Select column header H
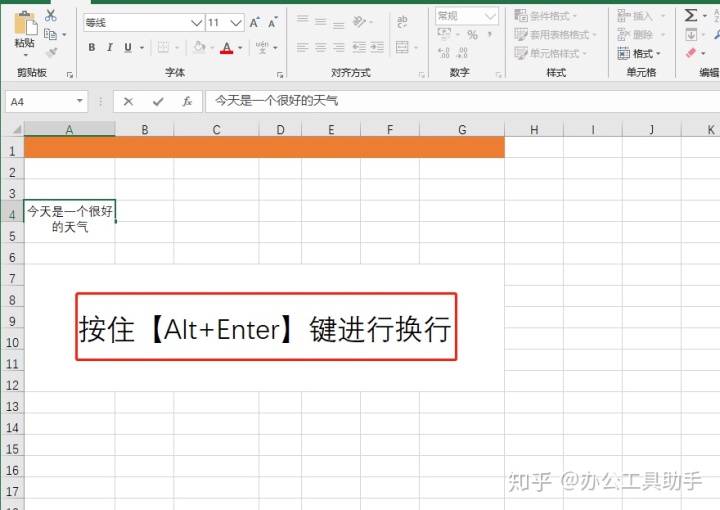 [534, 129]
